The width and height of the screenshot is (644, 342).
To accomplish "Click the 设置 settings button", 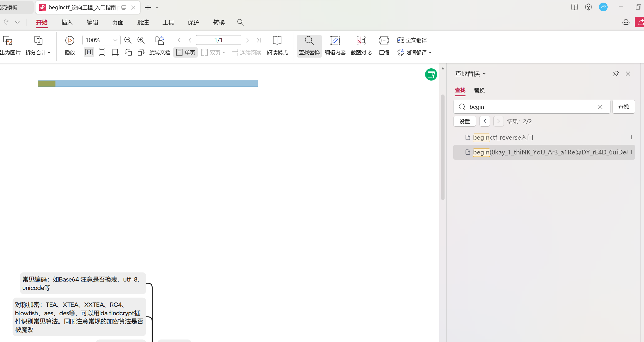I will [x=465, y=121].
